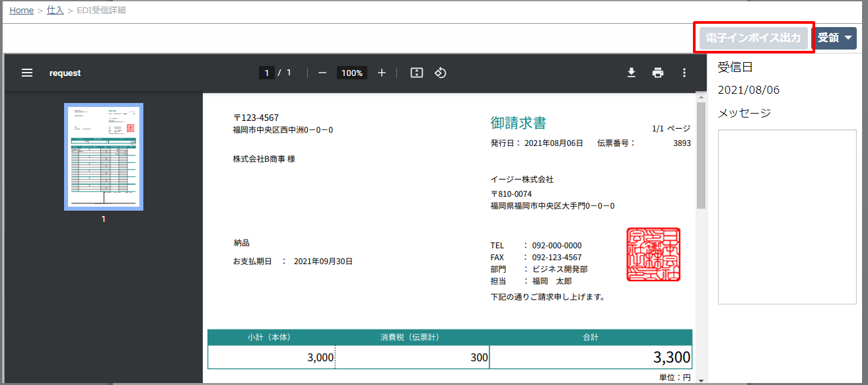This screenshot has height=385, width=868.
Task: Click the 受領 action button
Action: [831, 38]
